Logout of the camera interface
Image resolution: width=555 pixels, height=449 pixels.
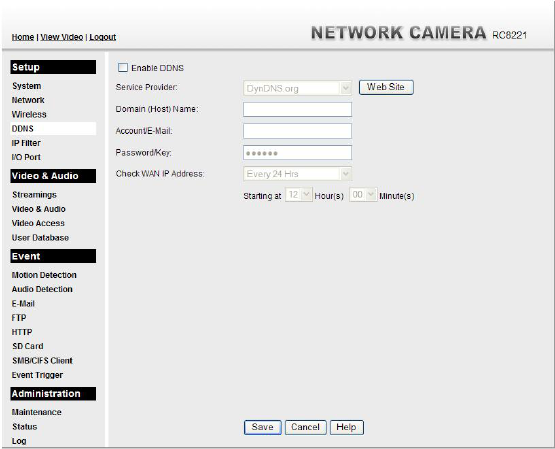[103, 37]
